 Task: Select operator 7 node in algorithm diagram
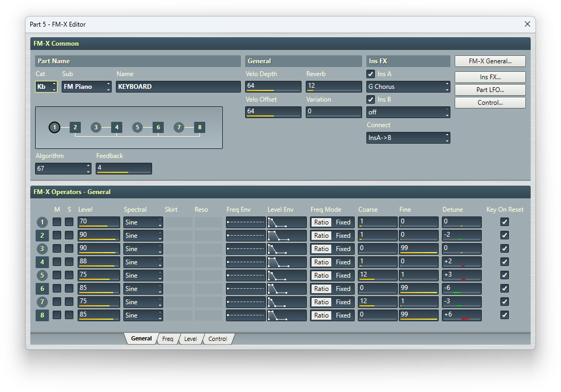[x=179, y=127]
